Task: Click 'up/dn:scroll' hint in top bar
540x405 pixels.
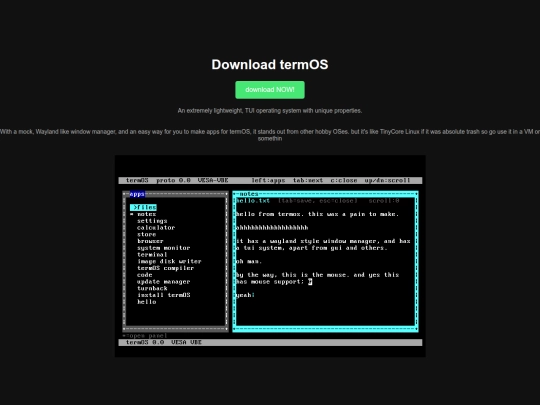Action: coord(387,180)
